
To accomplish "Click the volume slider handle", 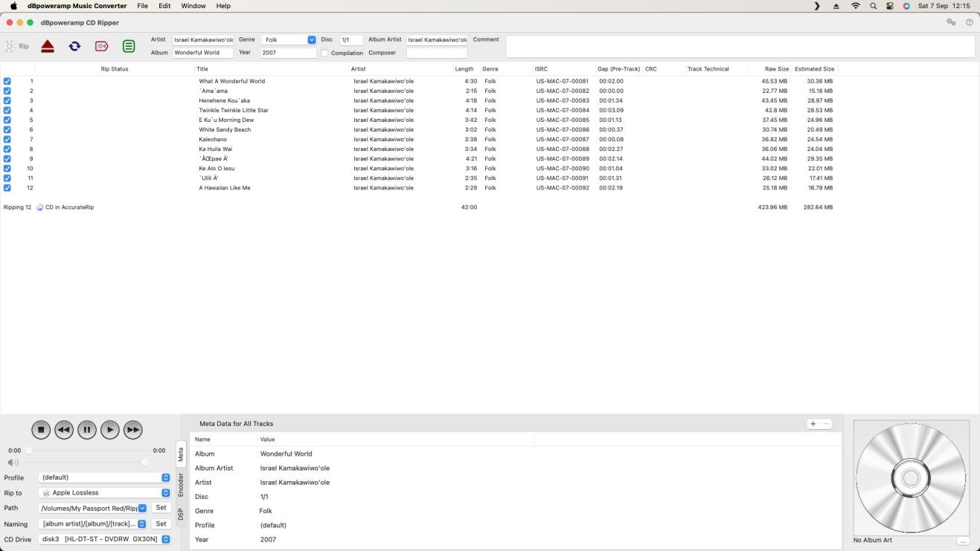I will coord(145,463).
